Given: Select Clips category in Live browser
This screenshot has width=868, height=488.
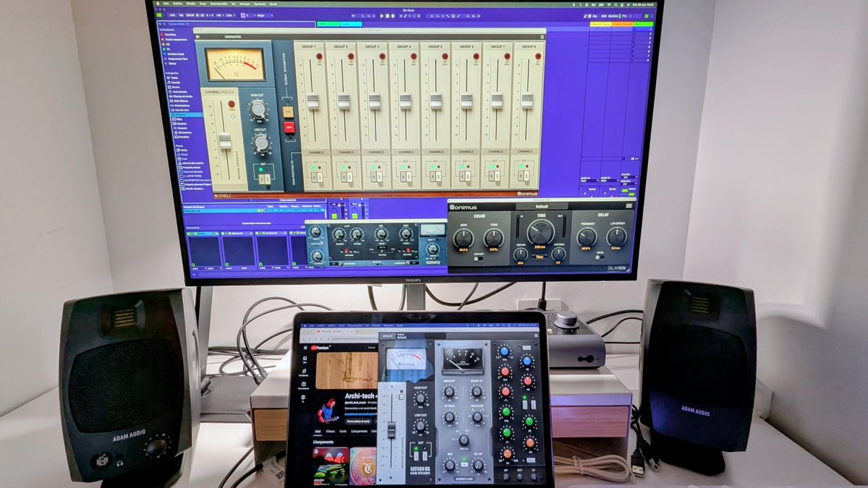Looking at the screenshot, I should 176,119.
